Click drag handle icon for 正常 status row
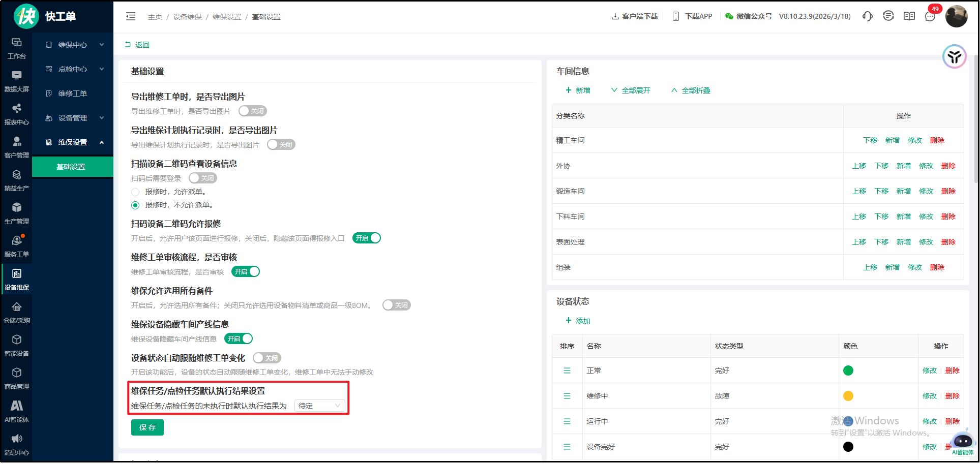 (567, 370)
